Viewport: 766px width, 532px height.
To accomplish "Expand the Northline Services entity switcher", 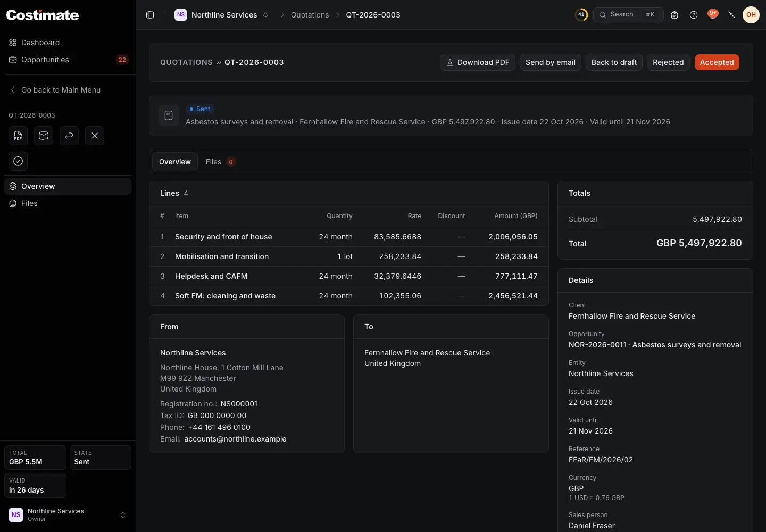I will click(222, 15).
